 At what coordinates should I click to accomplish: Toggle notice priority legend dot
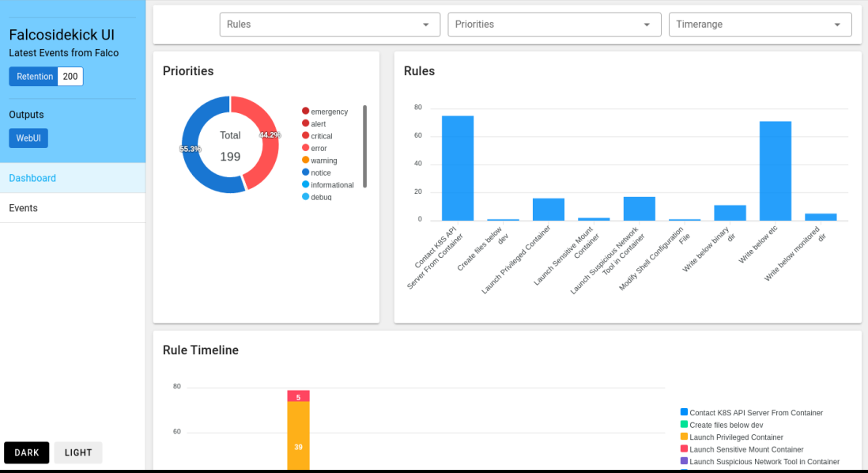click(306, 172)
